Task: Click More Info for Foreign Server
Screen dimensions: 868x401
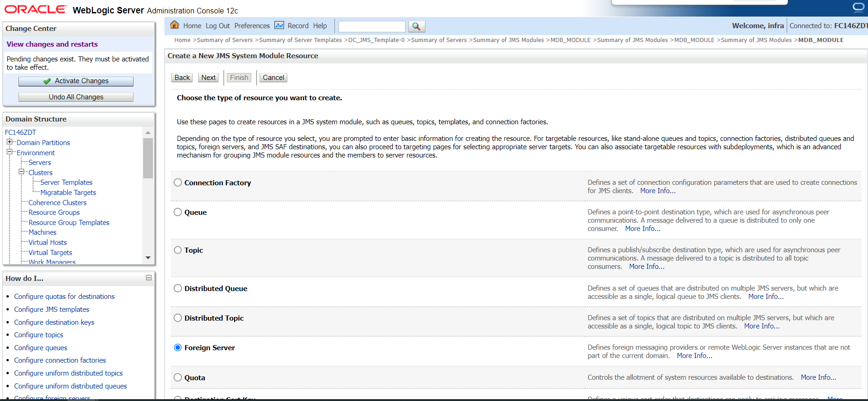Action: pyautogui.click(x=694, y=356)
